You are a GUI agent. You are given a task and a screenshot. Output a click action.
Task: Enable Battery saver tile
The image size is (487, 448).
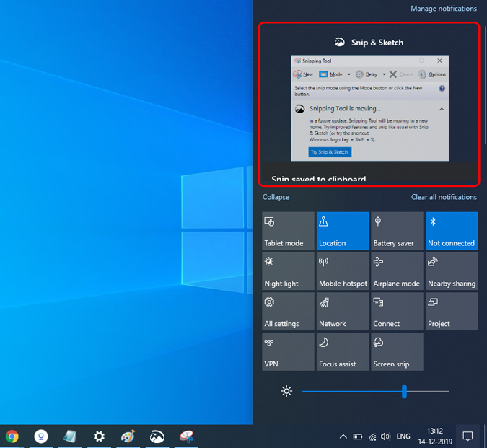[x=397, y=231]
